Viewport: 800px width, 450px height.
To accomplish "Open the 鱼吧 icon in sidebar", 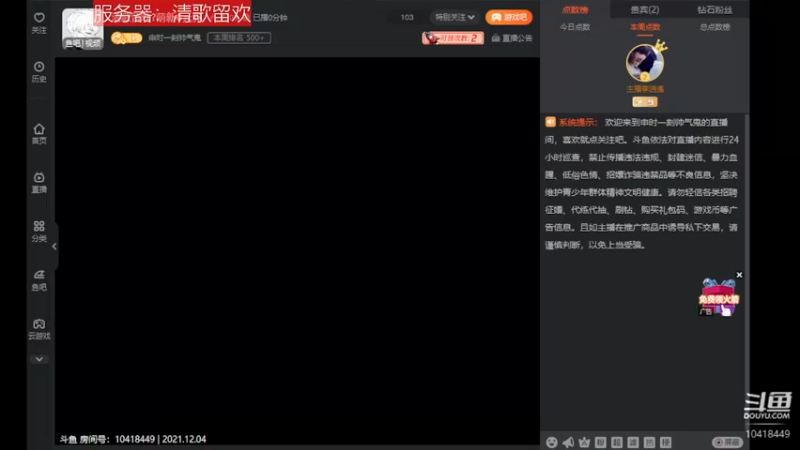I will tap(39, 280).
